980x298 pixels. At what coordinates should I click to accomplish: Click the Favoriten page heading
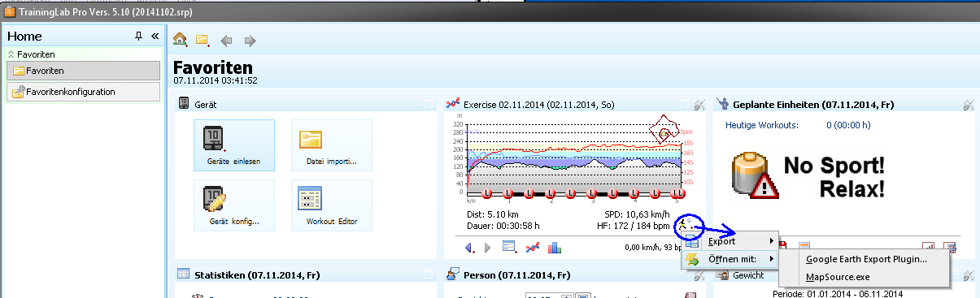click(213, 67)
